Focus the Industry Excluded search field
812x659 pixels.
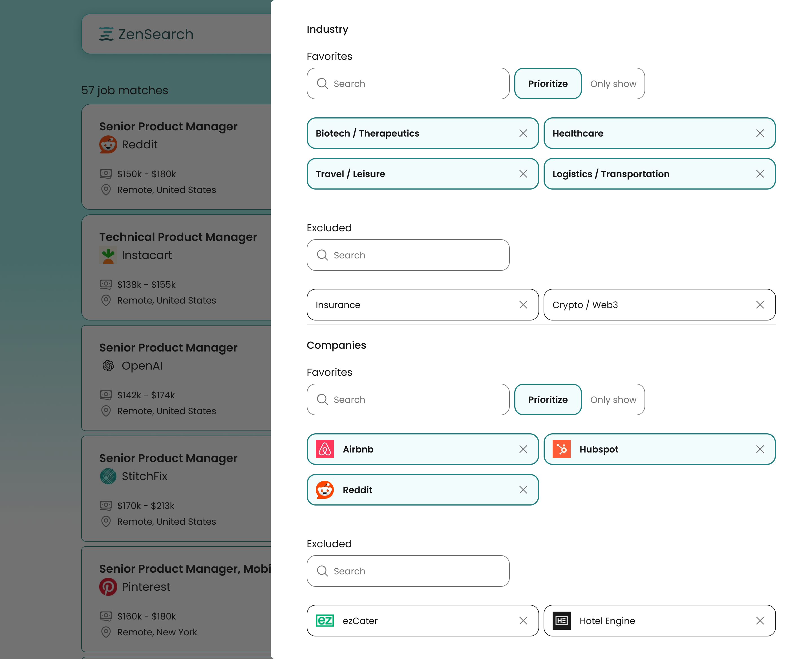408,255
